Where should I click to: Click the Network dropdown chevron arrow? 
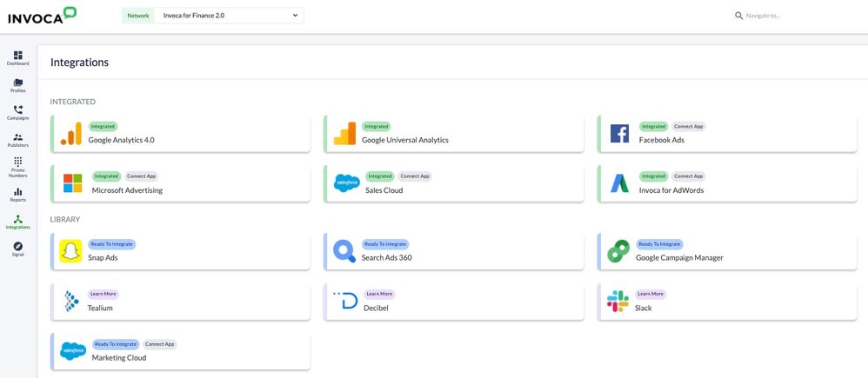pos(295,16)
